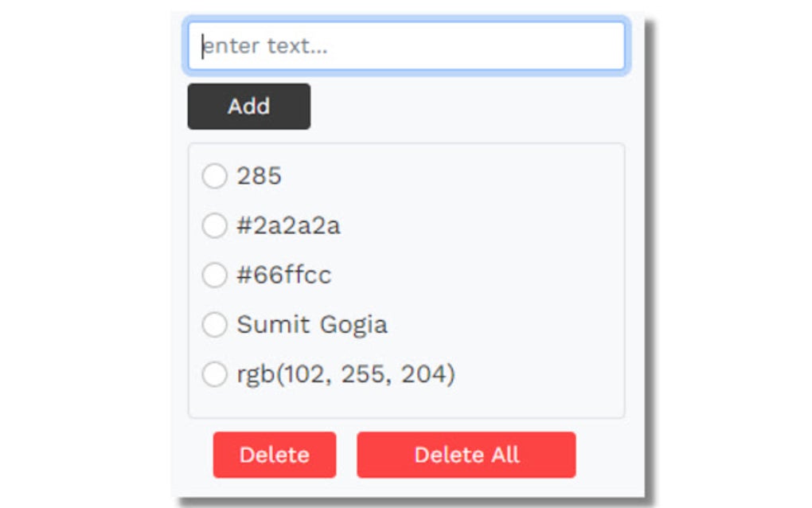Click the Add button

pyautogui.click(x=248, y=106)
